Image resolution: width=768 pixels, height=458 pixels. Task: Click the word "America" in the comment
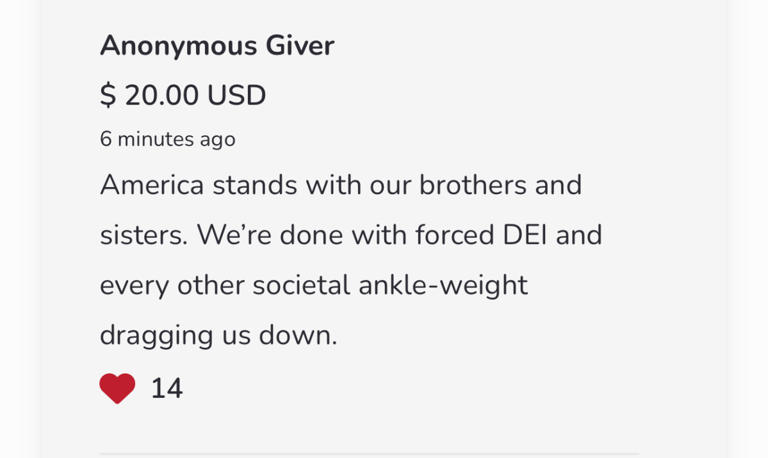pos(152,186)
